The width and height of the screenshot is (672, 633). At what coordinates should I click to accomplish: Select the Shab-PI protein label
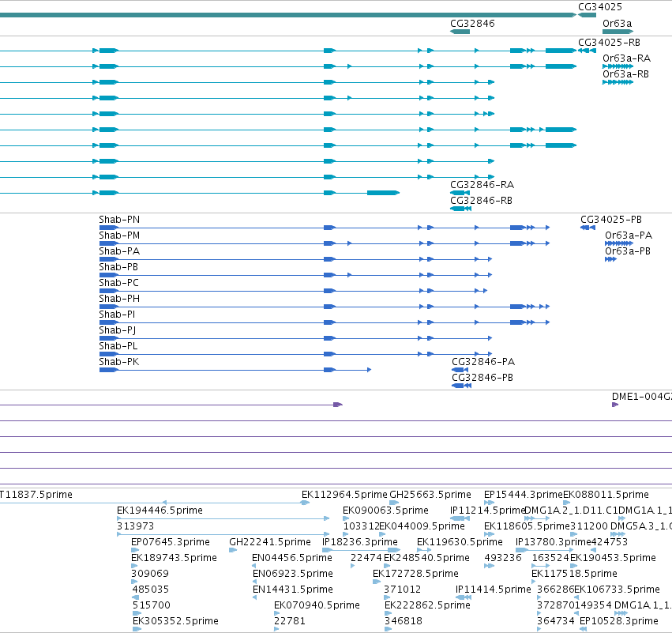[117, 315]
